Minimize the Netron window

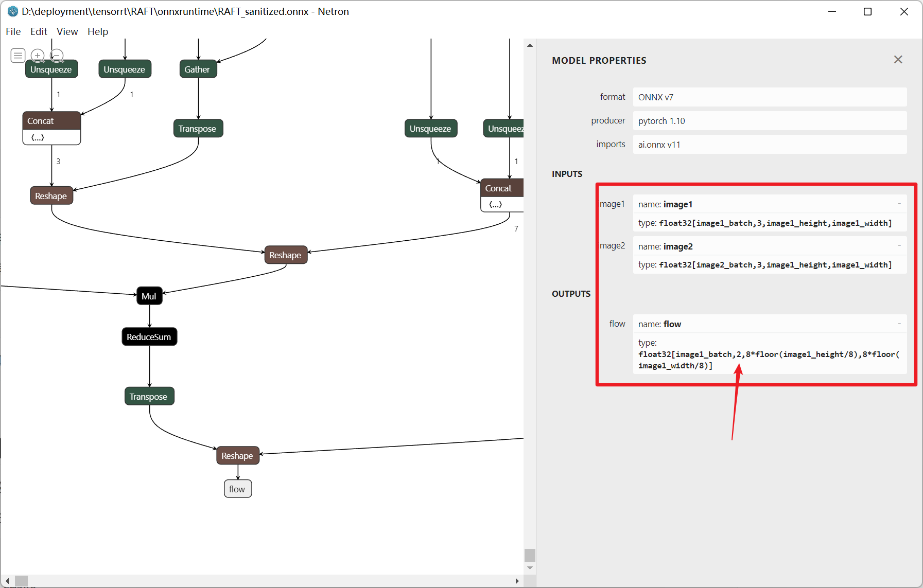[832, 11]
